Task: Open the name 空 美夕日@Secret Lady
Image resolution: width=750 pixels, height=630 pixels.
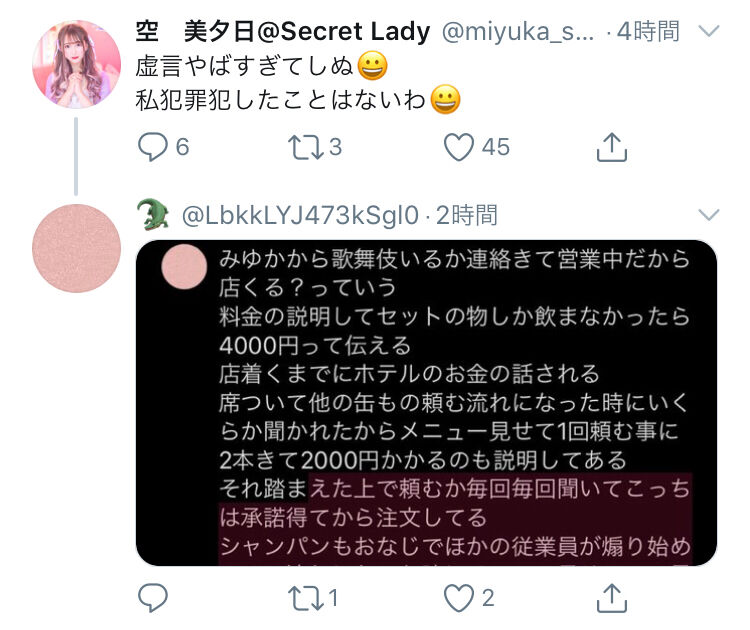Action: (283, 32)
